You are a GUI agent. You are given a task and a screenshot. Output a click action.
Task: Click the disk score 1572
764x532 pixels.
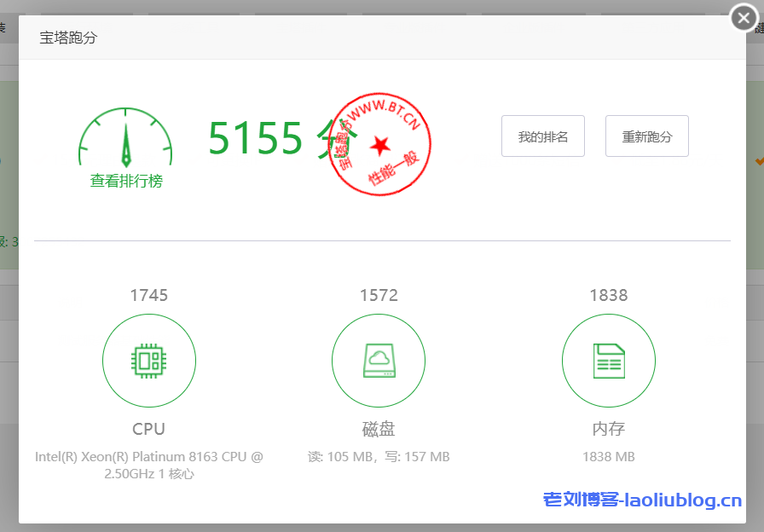(379, 296)
